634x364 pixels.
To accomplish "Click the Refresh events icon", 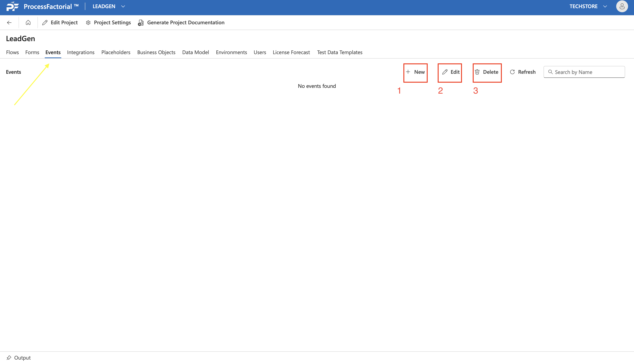I will pyautogui.click(x=512, y=72).
